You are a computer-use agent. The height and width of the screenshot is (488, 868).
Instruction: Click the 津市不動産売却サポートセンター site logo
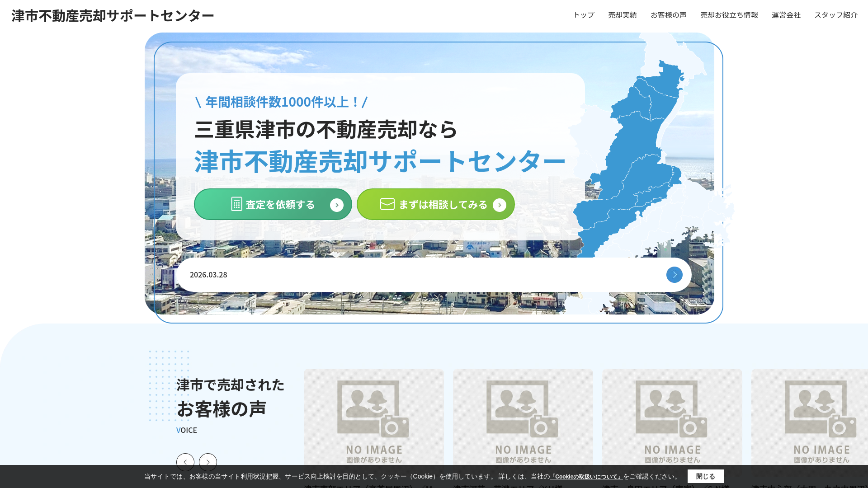coord(113,15)
